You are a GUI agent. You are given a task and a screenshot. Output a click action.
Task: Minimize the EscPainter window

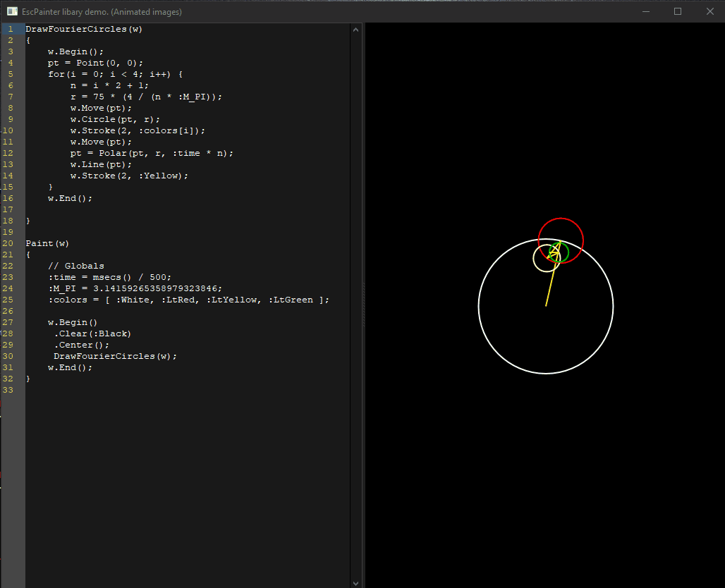click(646, 11)
